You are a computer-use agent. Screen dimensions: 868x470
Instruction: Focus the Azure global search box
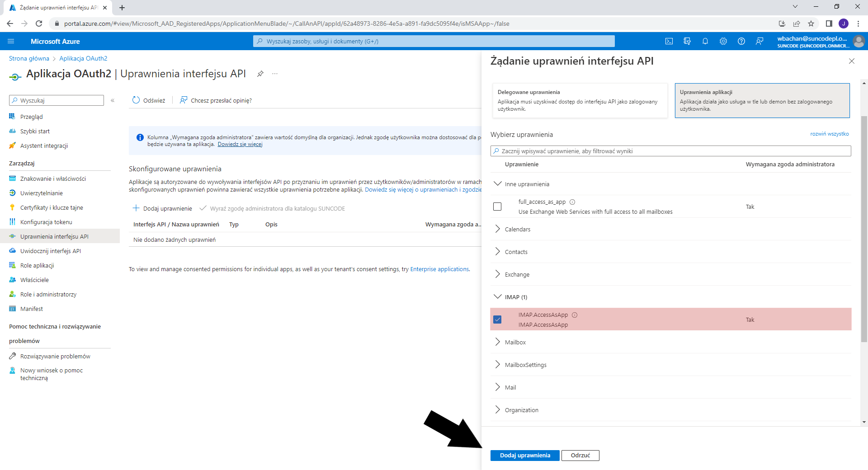pyautogui.click(x=434, y=41)
